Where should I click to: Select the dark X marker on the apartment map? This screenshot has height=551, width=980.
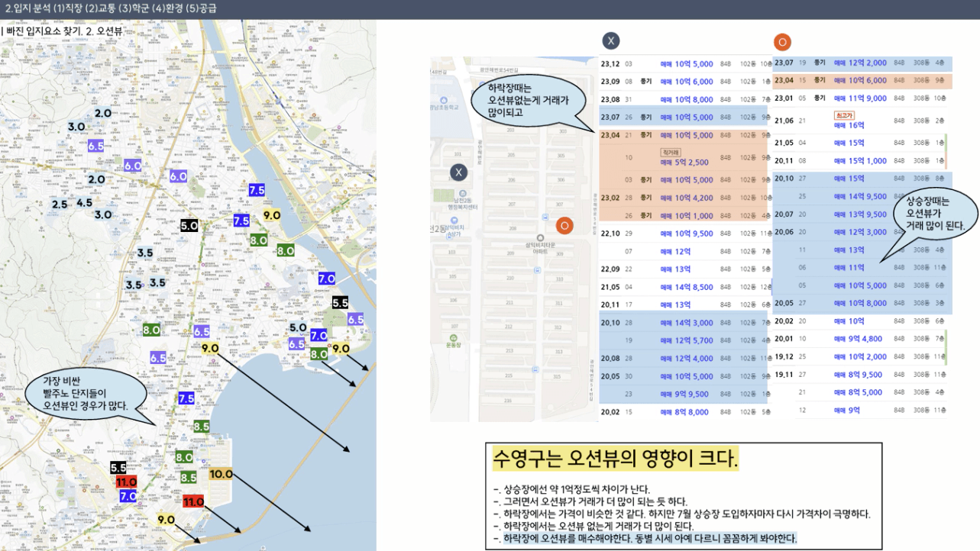[x=458, y=172]
